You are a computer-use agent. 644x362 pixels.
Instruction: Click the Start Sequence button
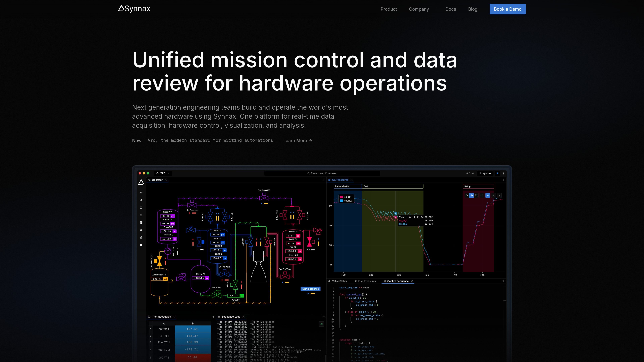tap(310, 289)
